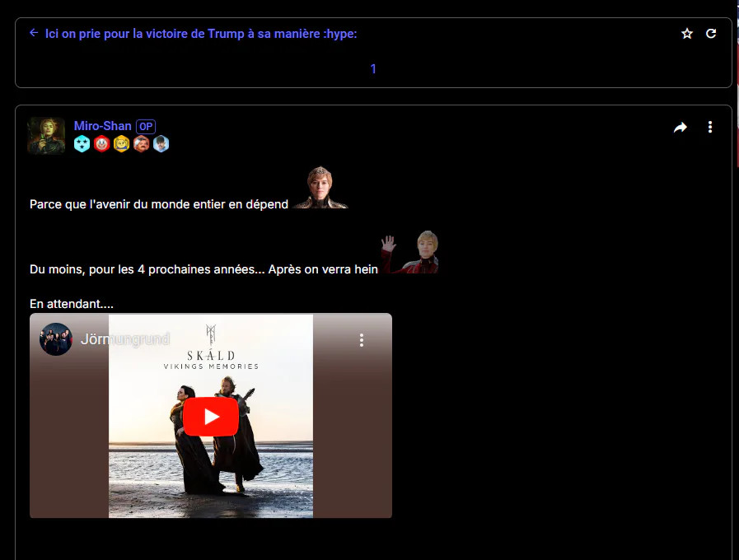Click the blue stars hexagon badge
This screenshot has height=560, width=739.
(82, 143)
